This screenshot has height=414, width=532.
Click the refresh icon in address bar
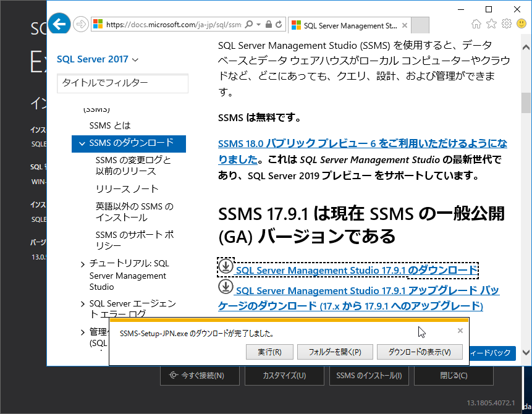tap(279, 25)
